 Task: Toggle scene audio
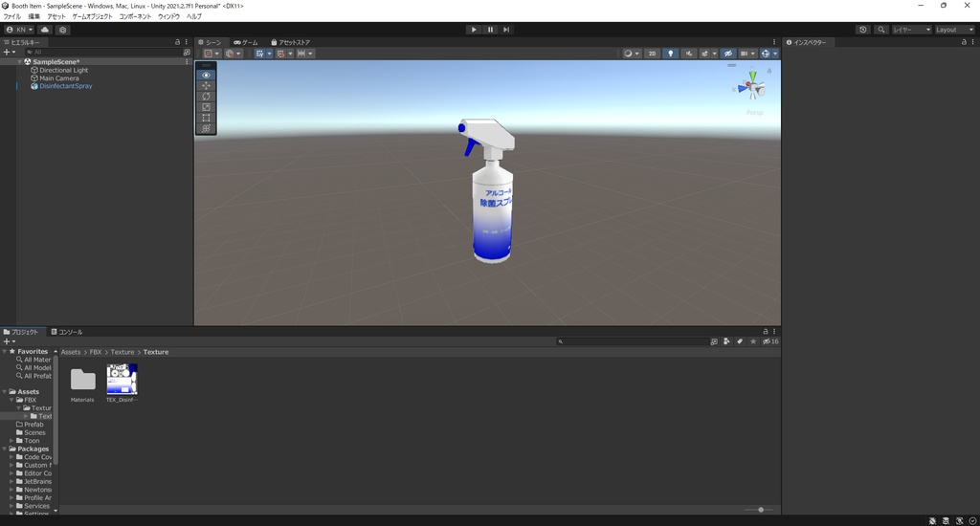689,54
